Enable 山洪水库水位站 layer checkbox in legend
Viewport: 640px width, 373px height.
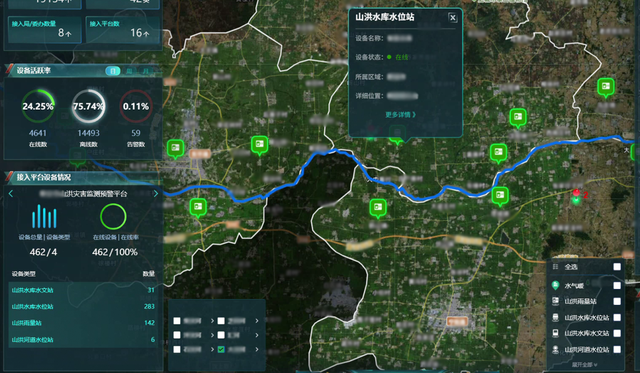(x=617, y=317)
